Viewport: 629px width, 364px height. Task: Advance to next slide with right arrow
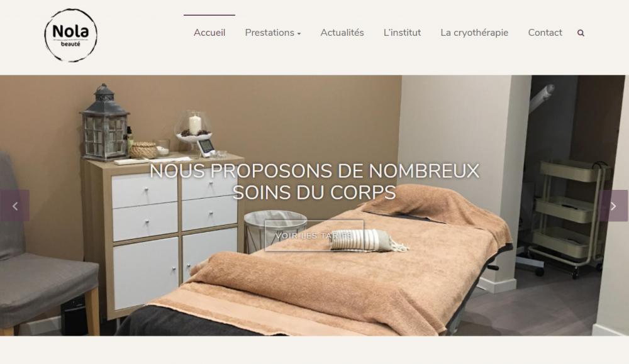613,206
